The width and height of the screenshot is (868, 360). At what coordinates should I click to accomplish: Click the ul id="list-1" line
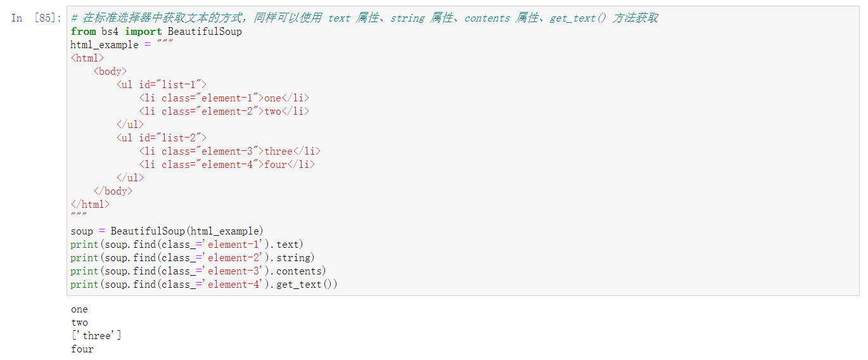click(162, 84)
